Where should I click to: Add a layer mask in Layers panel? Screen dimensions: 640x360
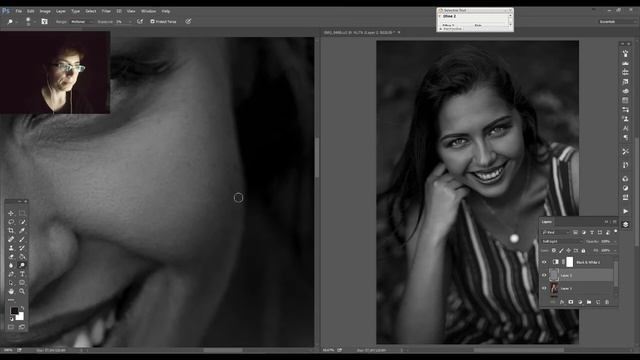pos(571,302)
